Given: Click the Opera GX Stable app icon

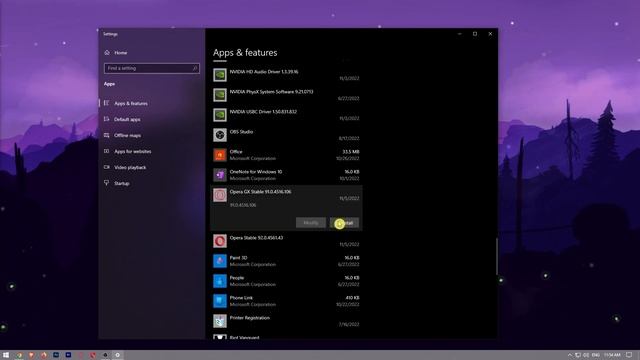Looking at the screenshot, I should click(x=220, y=195).
